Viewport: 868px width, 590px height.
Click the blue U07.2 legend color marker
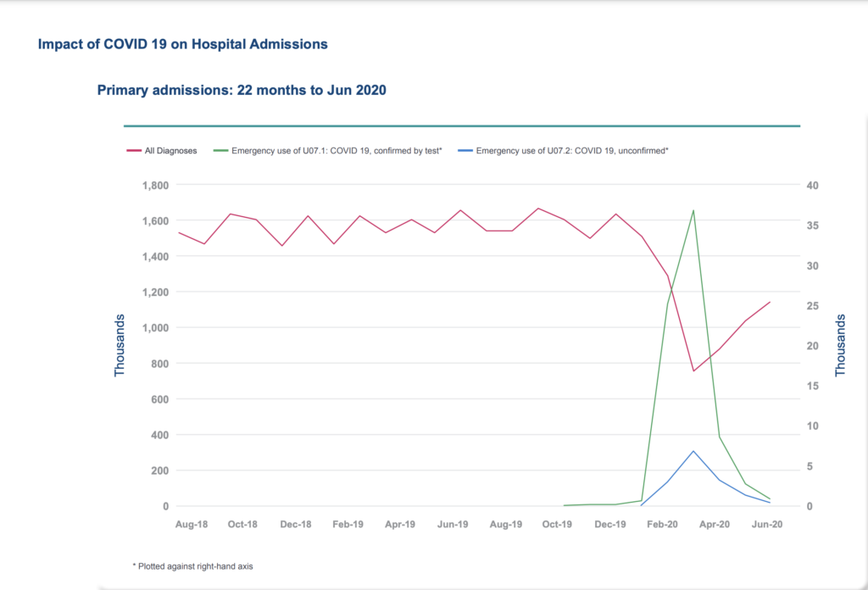coord(465,151)
